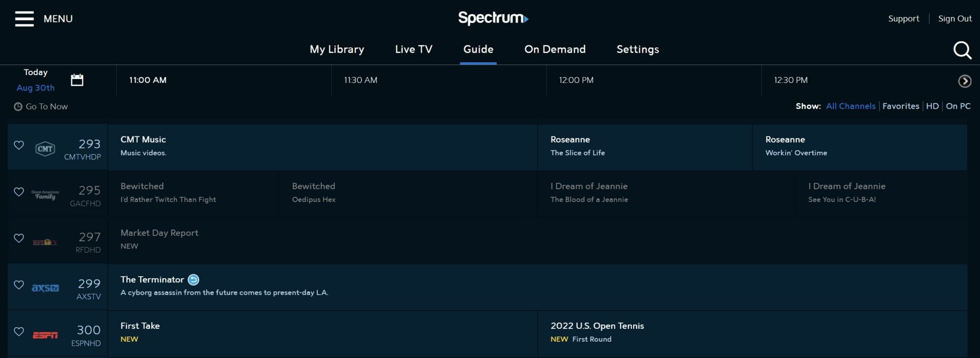
Task: Open the hamburger MENU icon
Action: pyautogui.click(x=24, y=19)
